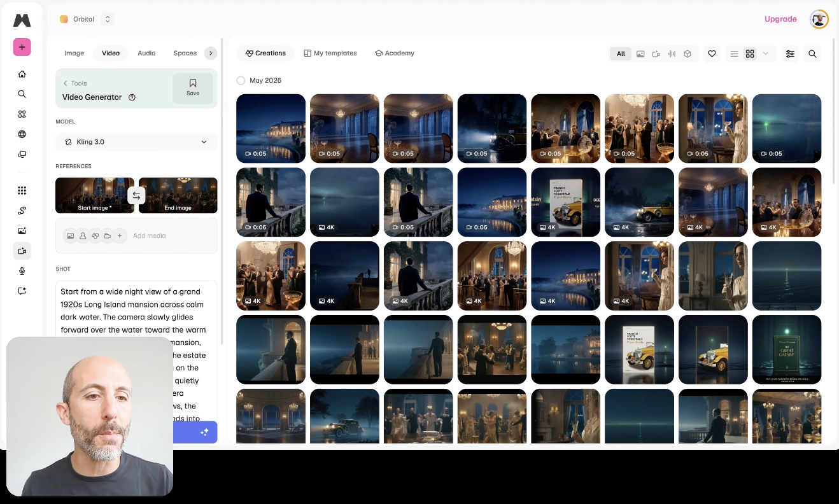Open the filter sliders settings icon
Screen dimensions: 839x504
tap(790, 54)
